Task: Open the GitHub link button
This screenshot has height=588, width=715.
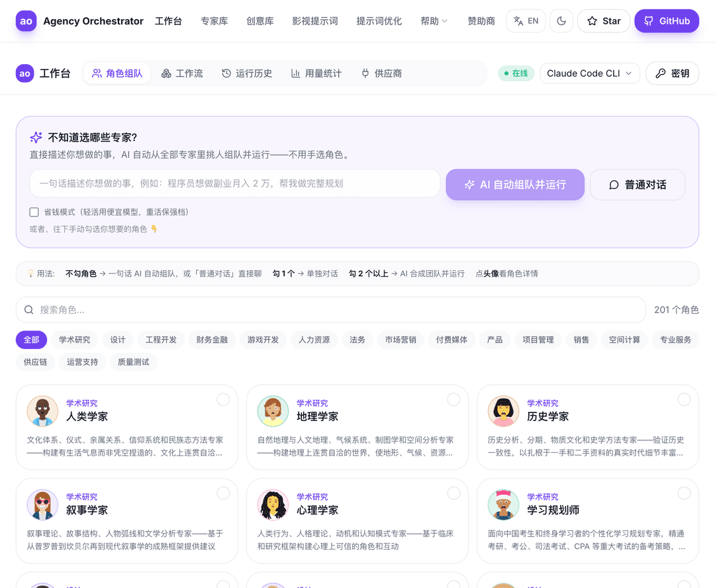Action: coord(667,21)
